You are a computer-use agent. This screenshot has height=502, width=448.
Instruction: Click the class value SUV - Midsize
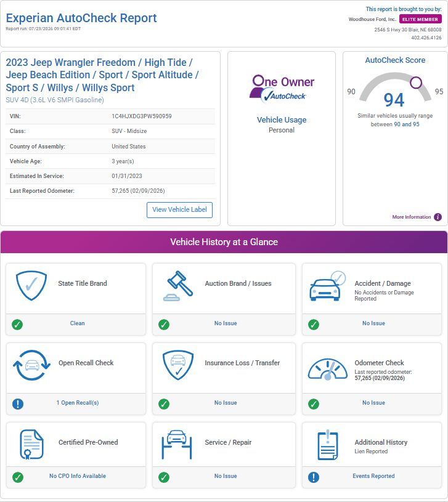[129, 131]
